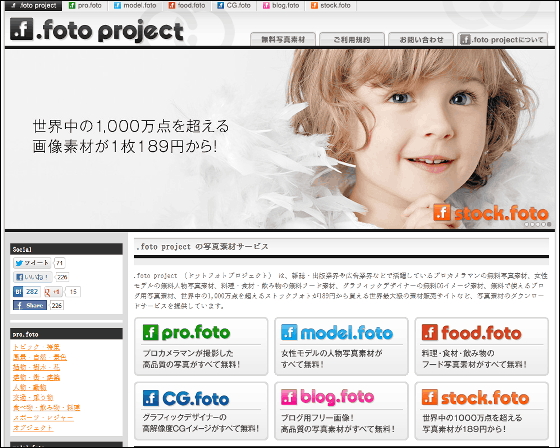Viewport: 560px width, 448px height.
Task: Open the .foto projectについて tab
Action: coord(502,39)
